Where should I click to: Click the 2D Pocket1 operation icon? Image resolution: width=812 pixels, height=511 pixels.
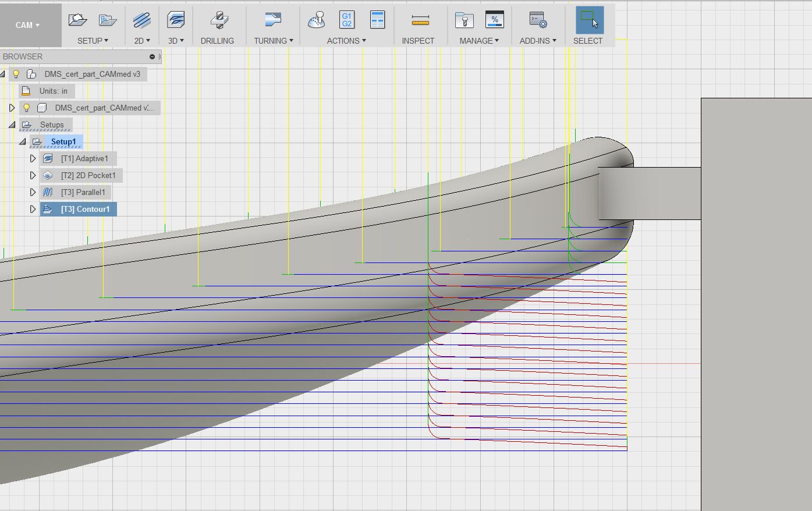[x=48, y=175]
